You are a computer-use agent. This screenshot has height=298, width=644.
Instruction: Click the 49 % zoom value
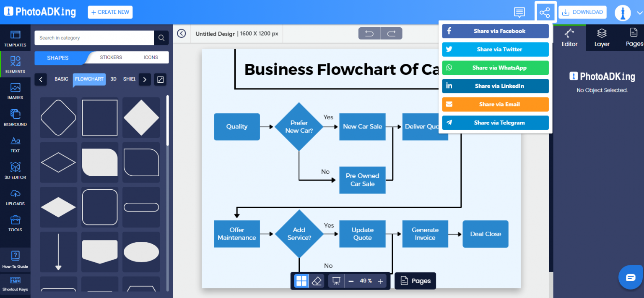(x=366, y=281)
